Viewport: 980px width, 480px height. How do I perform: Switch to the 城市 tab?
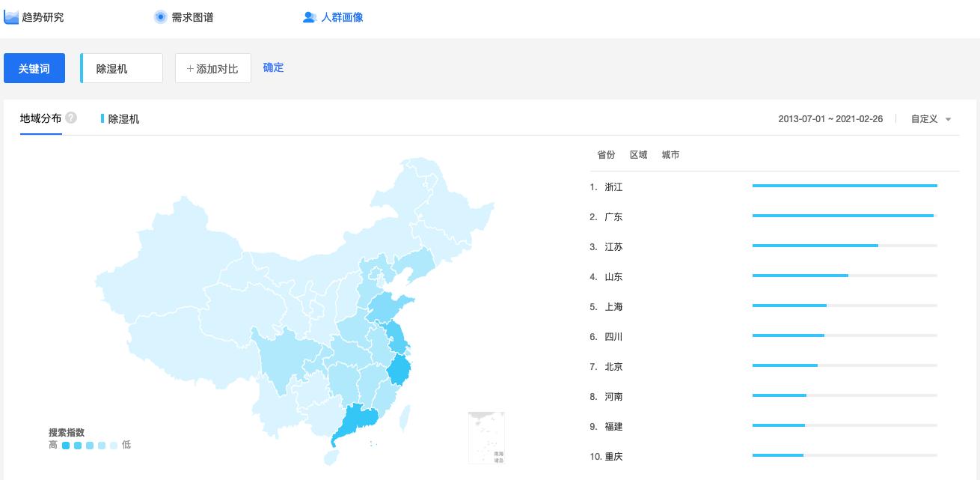tap(671, 155)
